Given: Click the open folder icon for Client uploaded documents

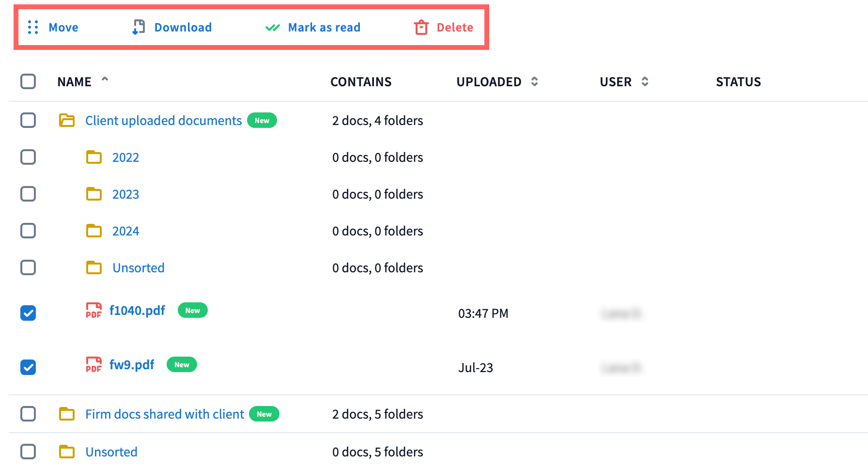Looking at the screenshot, I should (67, 121).
